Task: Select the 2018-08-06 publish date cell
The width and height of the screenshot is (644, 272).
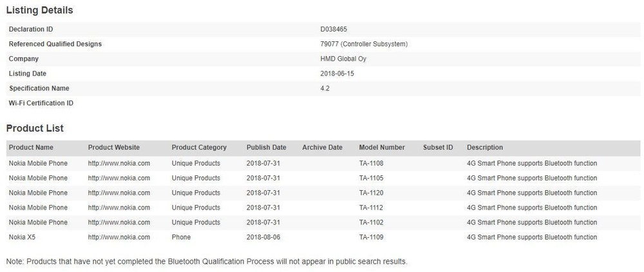Action: pos(262,237)
